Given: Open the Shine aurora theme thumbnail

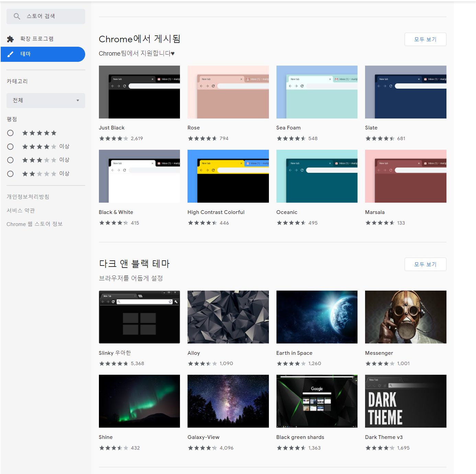Looking at the screenshot, I should click(x=139, y=401).
